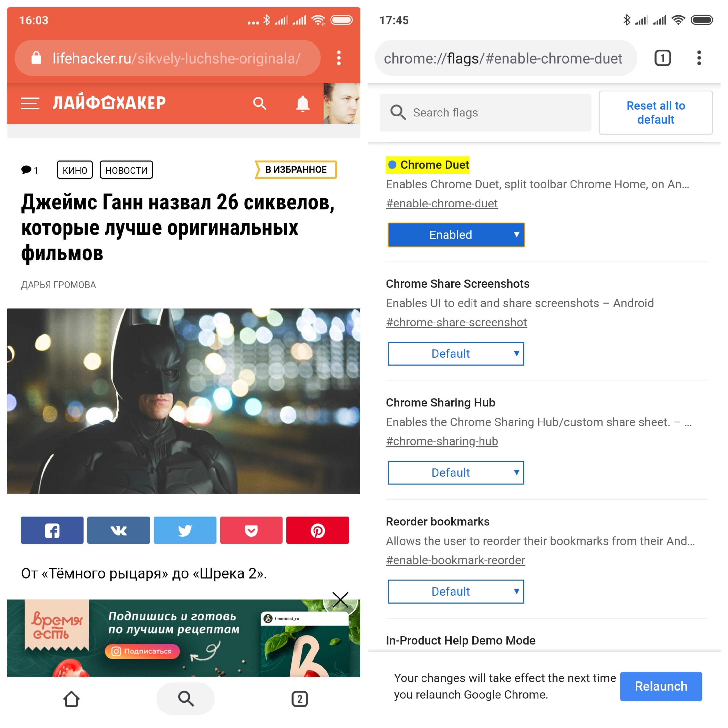Share article on VK
Screen dimensions: 728x728
click(119, 530)
